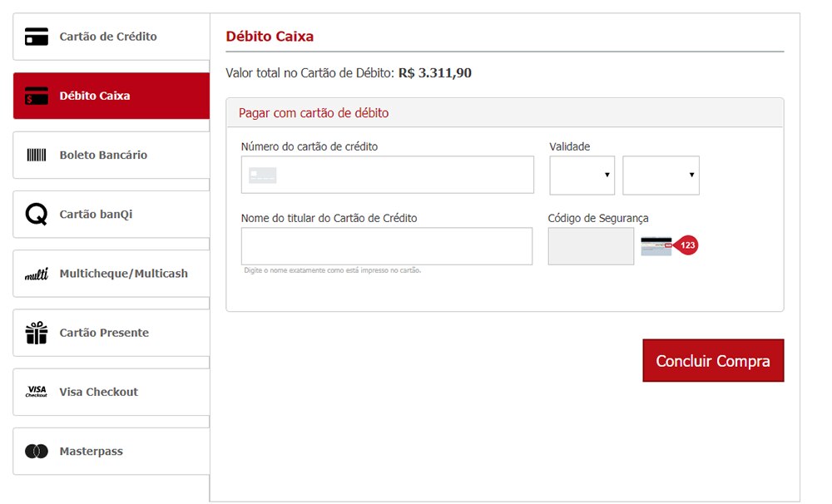Click the Número do cartão de crédito label

pos(310,147)
